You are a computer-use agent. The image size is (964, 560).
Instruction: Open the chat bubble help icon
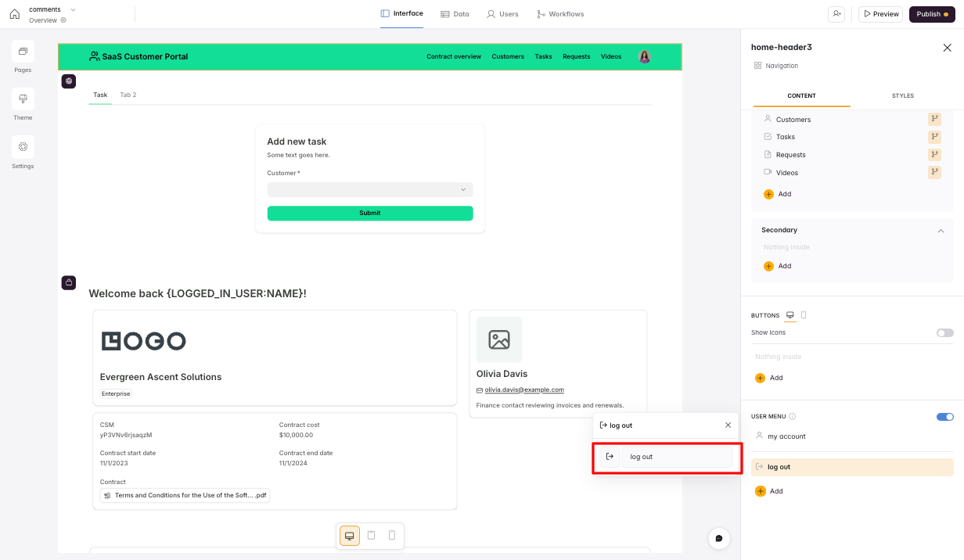tap(719, 538)
